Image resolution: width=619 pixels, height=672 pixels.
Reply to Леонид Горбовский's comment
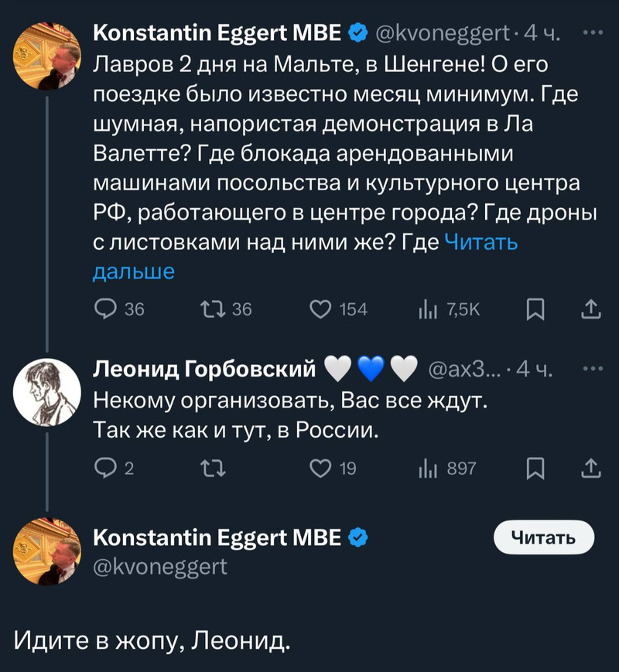pyautogui.click(x=105, y=468)
